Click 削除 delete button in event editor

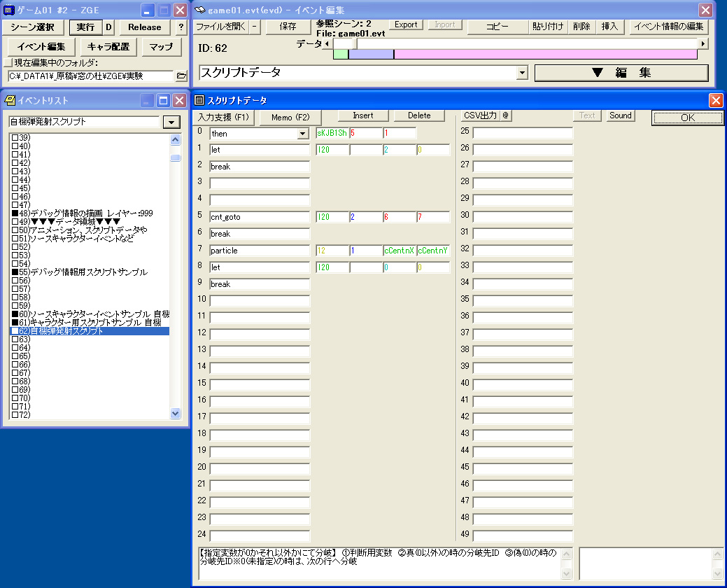[x=581, y=27]
